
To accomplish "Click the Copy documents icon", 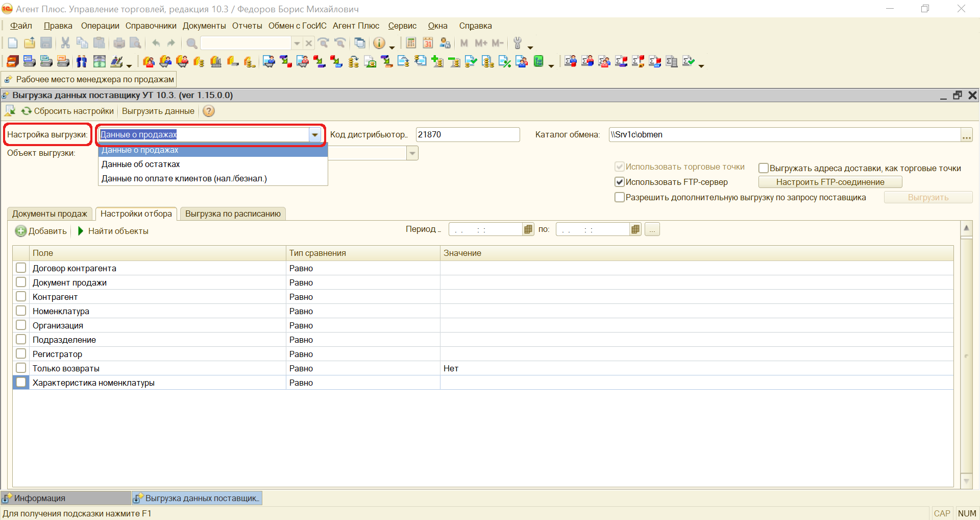I will pyautogui.click(x=82, y=43).
